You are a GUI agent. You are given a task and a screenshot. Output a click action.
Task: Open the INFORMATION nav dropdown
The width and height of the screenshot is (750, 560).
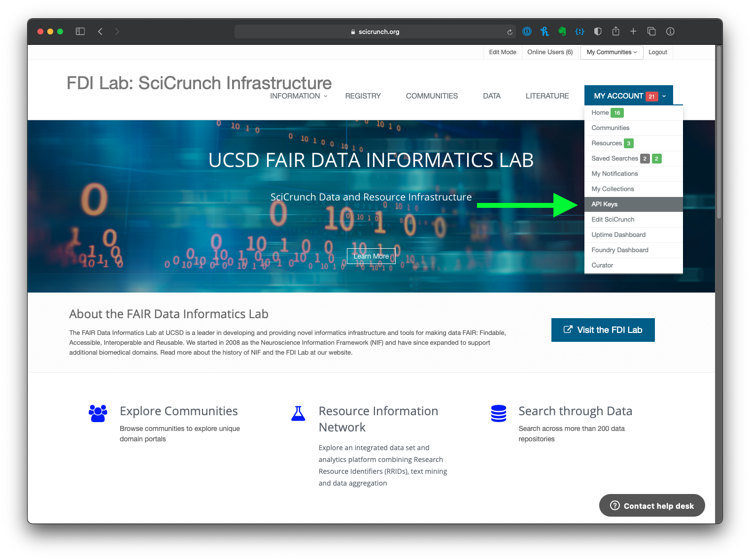pos(298,96)
